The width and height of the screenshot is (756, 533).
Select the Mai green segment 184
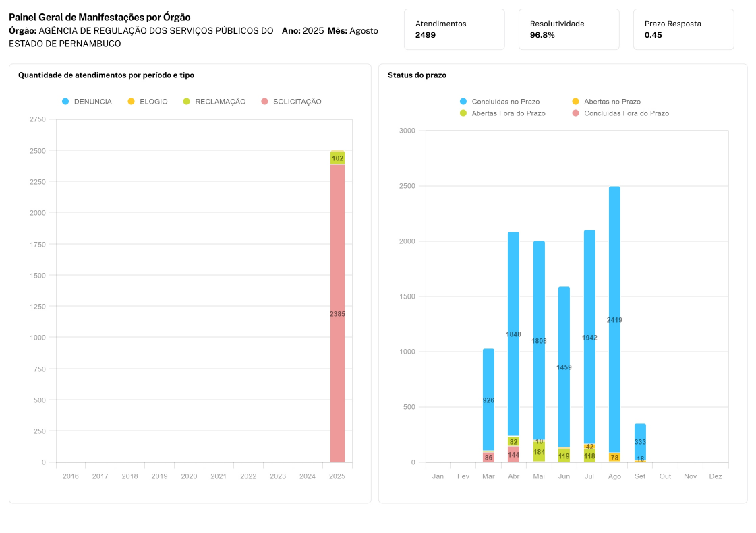(x=539, y=452)
